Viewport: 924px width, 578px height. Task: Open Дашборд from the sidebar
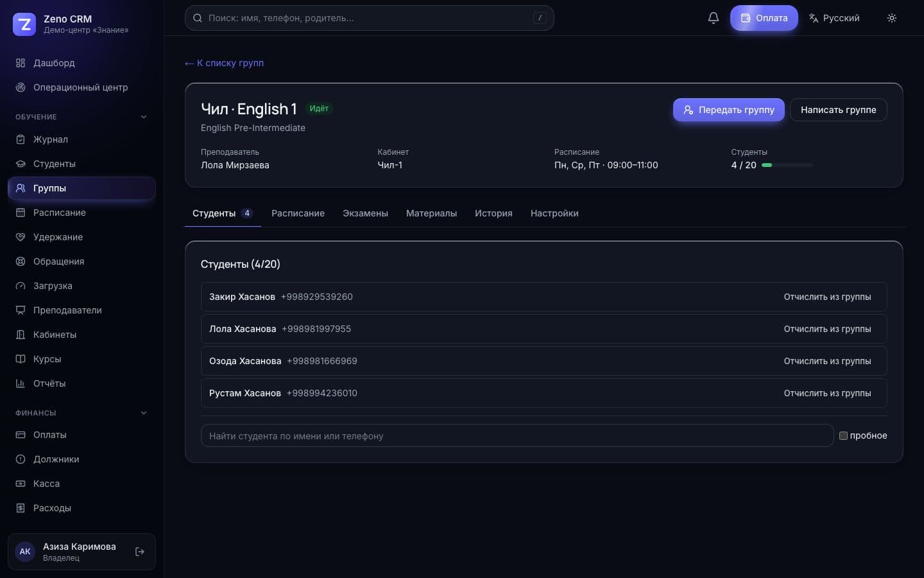81,63
